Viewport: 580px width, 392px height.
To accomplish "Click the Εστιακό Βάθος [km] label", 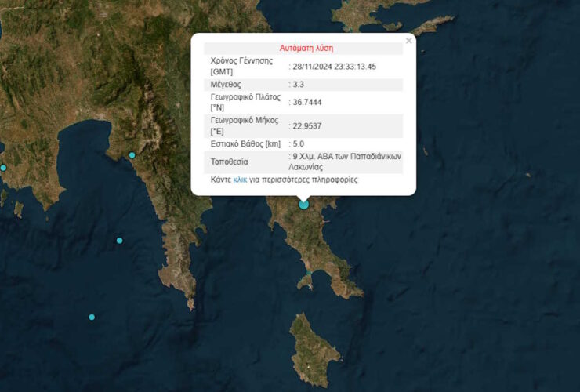I will click(245, 143).
